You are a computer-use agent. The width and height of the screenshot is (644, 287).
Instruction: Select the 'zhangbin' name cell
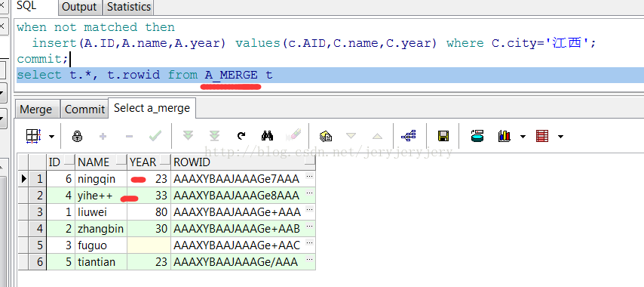point(101,229)
